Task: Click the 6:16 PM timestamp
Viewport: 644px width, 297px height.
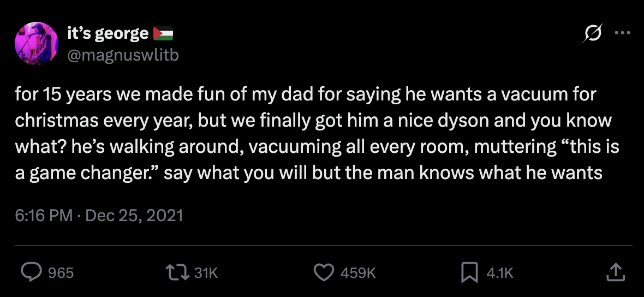Action: [x=44, y=216]
